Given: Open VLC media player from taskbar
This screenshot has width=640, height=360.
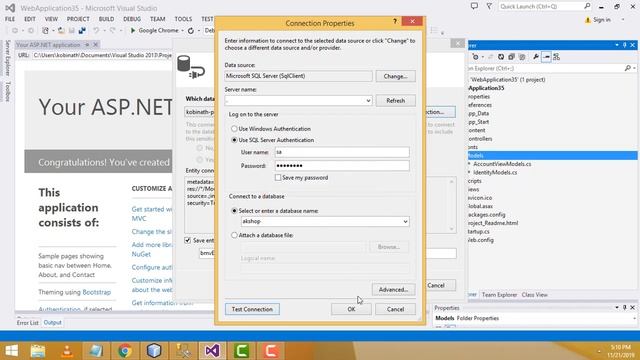Looking at the screenshot, I should (67, 351).
